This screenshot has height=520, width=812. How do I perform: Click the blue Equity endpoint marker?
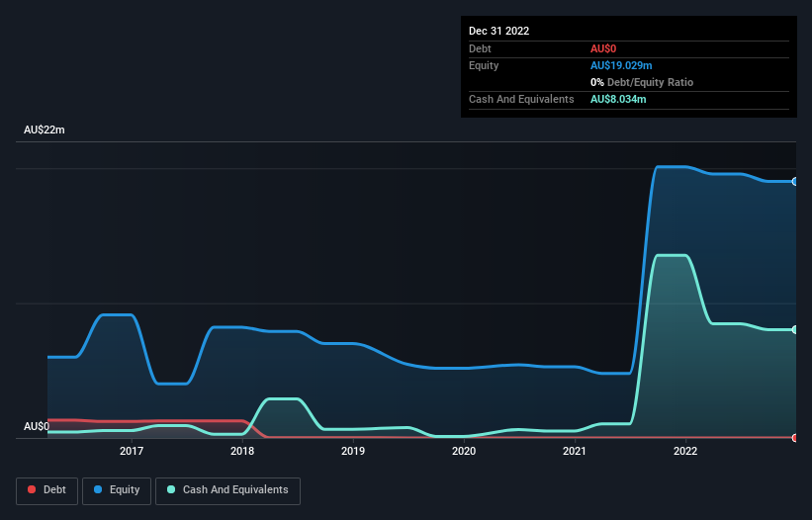coord(795,182)
